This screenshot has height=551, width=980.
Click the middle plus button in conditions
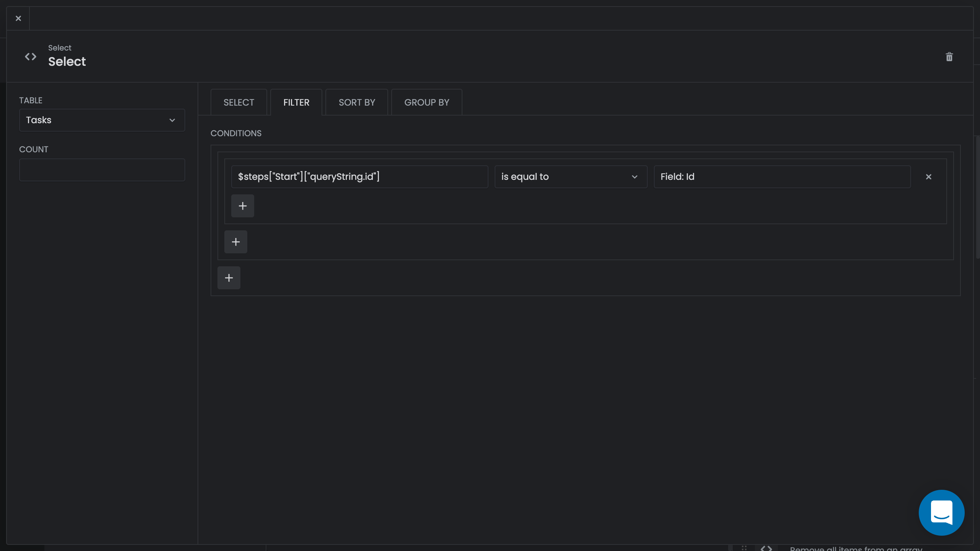(236, 242)
